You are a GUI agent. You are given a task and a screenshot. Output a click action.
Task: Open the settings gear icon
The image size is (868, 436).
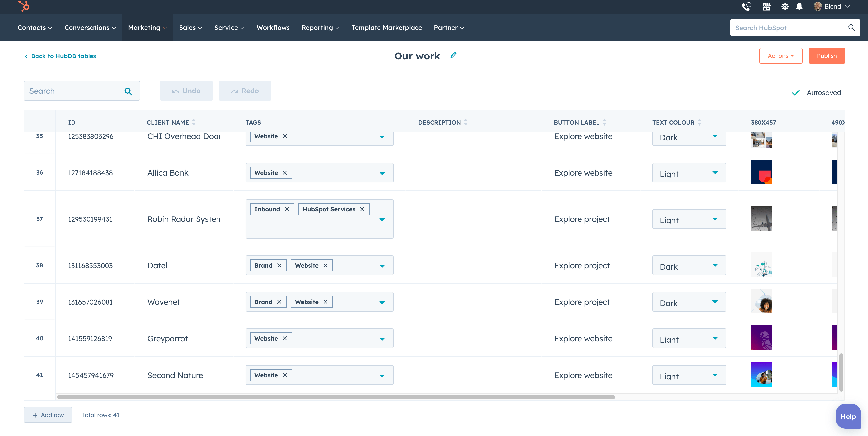tap(785, 6)
